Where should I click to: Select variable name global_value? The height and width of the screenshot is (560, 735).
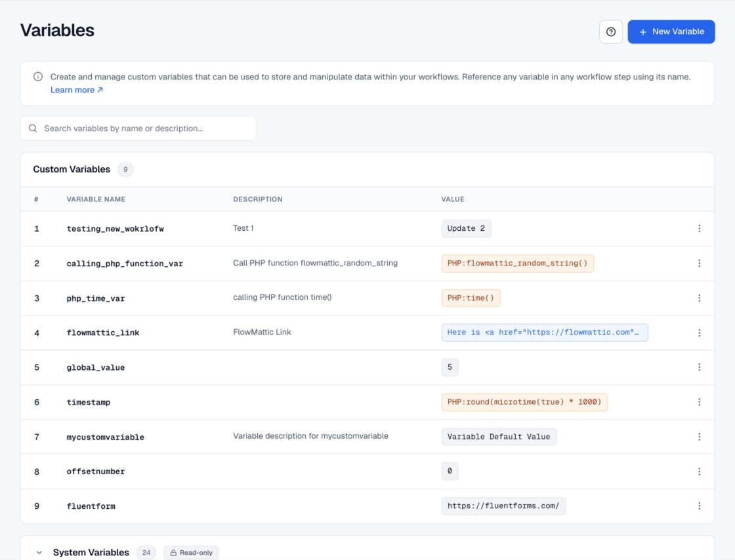click(96, 368)
